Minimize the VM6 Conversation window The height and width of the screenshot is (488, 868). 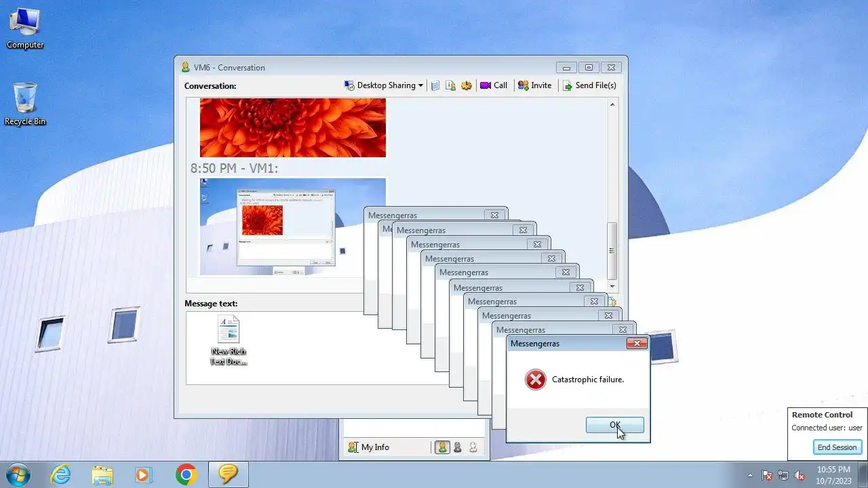point(566,67)
